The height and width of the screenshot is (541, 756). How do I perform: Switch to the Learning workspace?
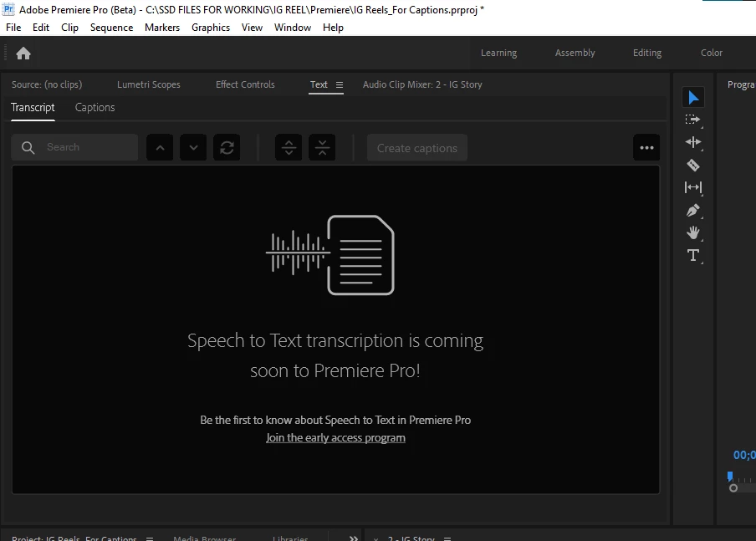pos(498,53)
